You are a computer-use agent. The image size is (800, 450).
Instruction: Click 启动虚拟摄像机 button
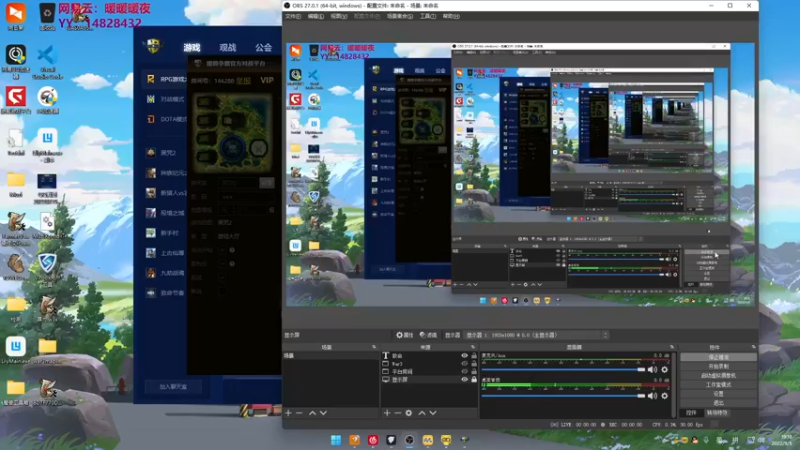718,376
